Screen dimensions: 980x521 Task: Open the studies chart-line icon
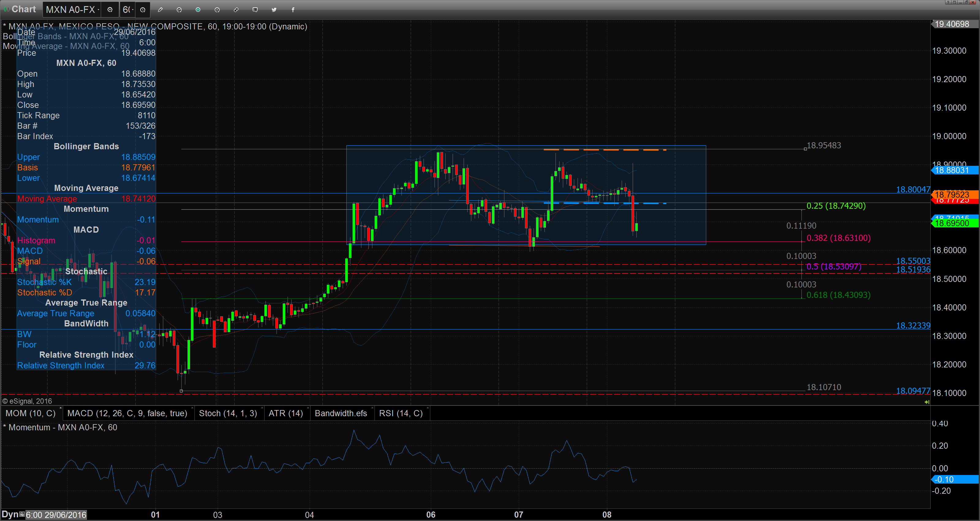pyautogui.click(x=179, y=10)
